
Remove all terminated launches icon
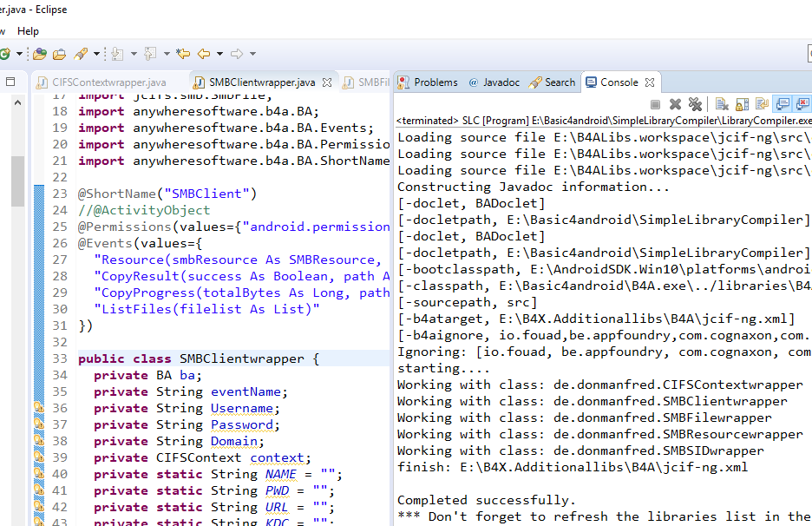pos(694,104)
